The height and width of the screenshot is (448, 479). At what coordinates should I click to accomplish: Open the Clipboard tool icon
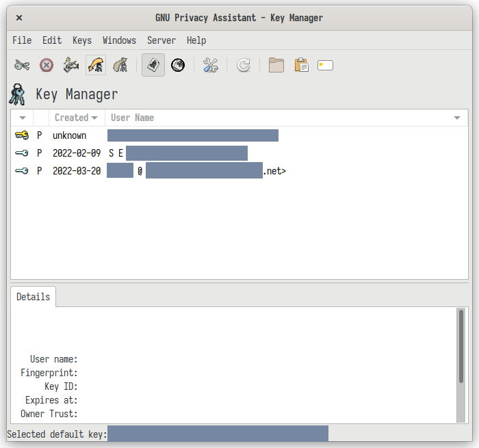tap(301, 66)
